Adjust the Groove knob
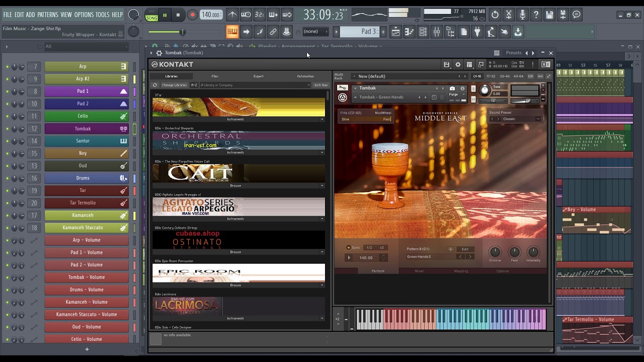 click(495, 252)
